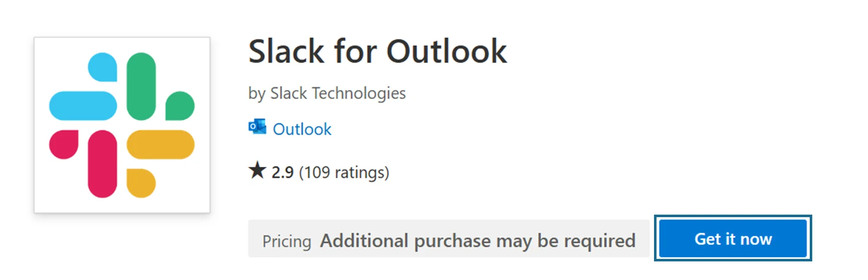Screen dimensions: 868x280
Task: Click the small green droplet in Slack logo
Action: [180, 106]
